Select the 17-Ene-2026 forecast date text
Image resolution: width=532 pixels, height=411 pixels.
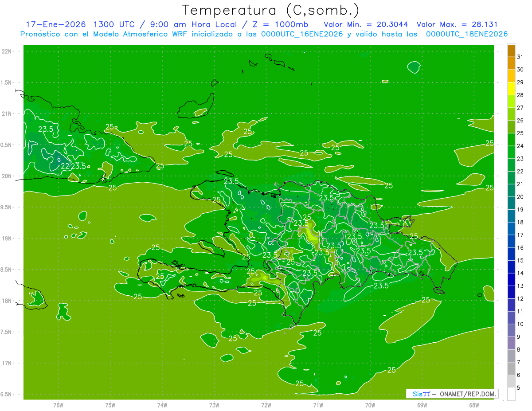[55, 24]
